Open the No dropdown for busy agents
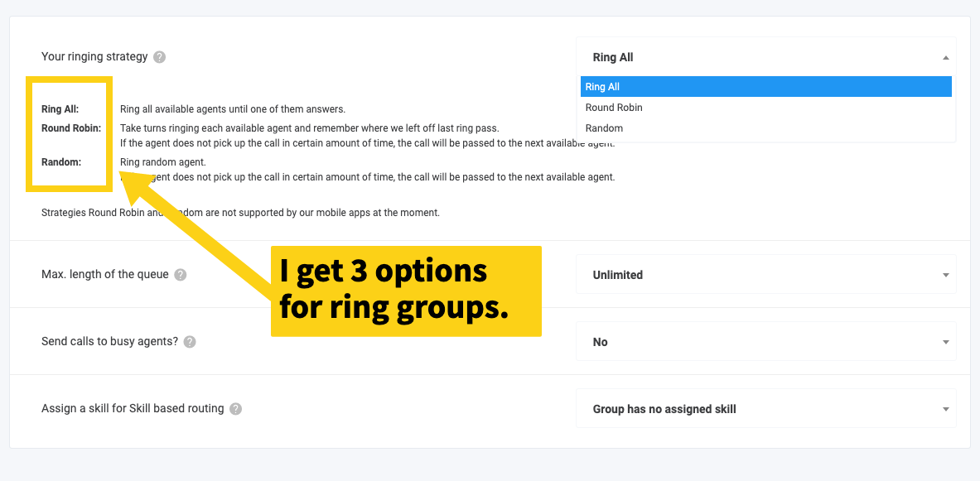This screenshot has height=481, width=980. [x=766, y=342]
